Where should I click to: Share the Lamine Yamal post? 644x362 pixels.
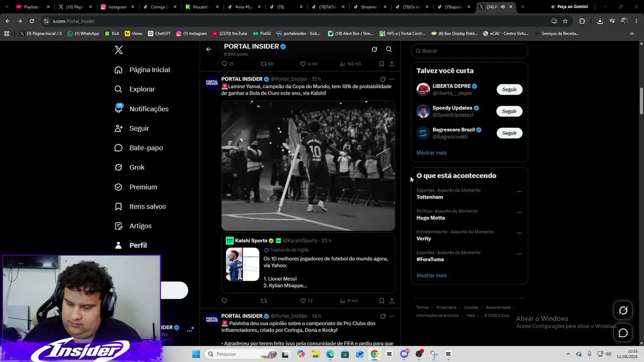tap(392, 301)
